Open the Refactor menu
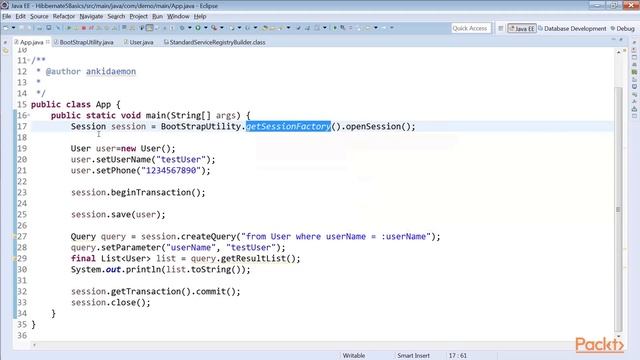 coord(64,16)
